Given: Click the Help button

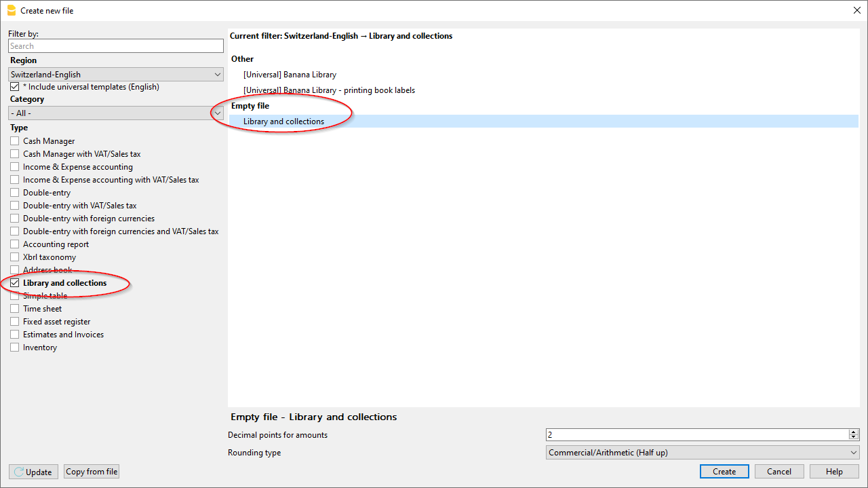Looking at the screenshot, I should point(834,472).
